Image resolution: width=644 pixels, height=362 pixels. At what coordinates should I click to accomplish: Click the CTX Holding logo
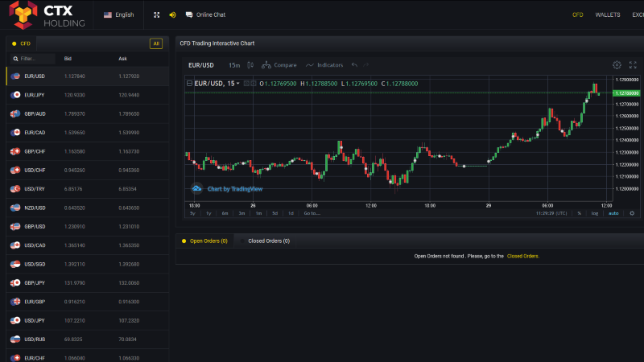tap(47, 14)
